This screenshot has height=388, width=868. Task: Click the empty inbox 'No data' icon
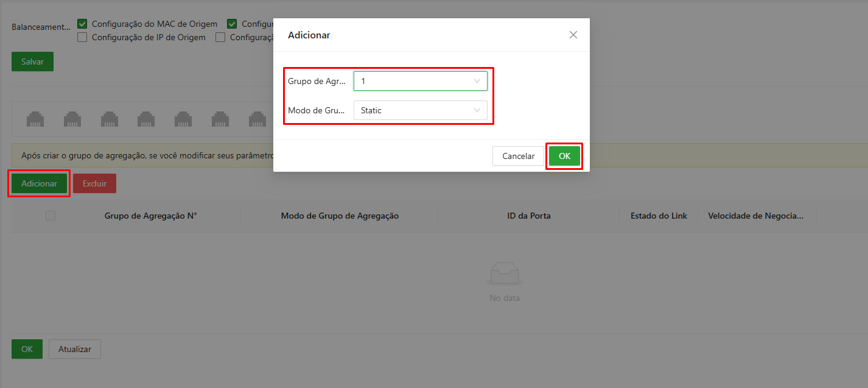coord(504,274)
